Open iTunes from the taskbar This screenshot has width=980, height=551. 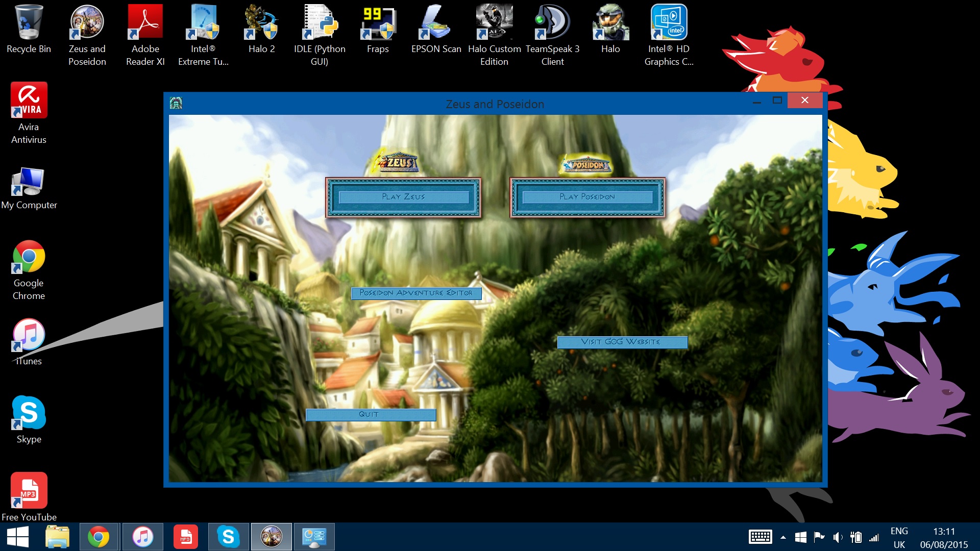click(142, 537)
